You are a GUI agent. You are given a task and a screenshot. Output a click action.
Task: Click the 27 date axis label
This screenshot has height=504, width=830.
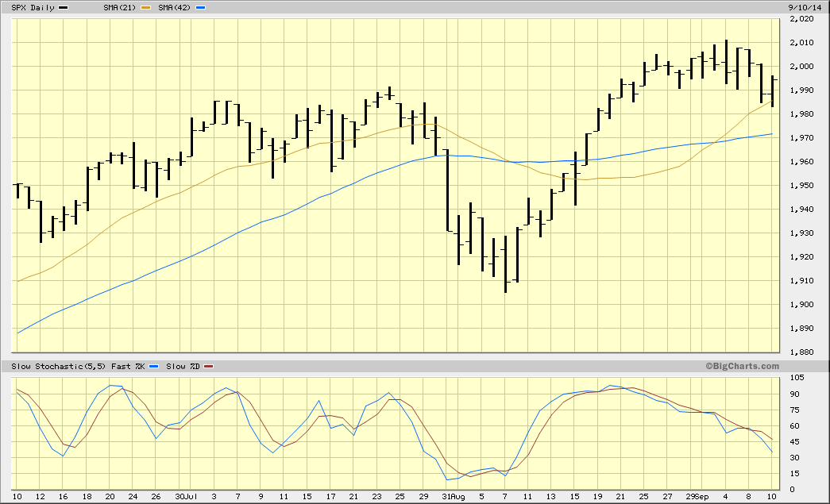667,497
